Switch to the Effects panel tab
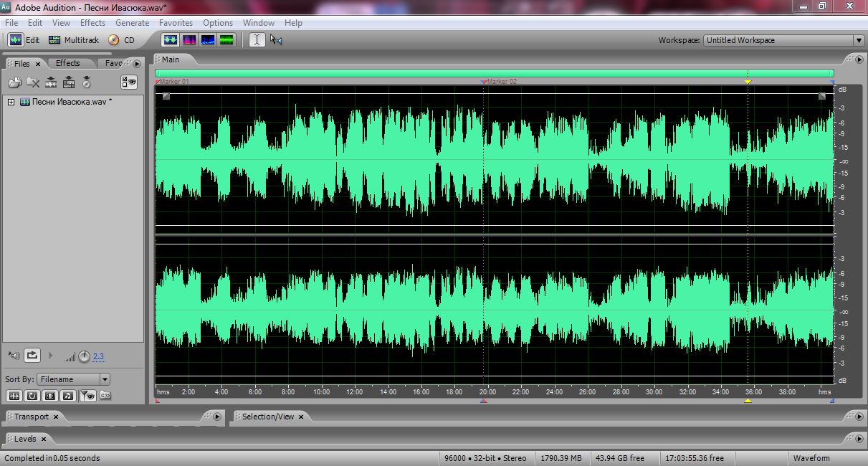The width and height of the screenshot is (868, 466). (x=68, y=63)
